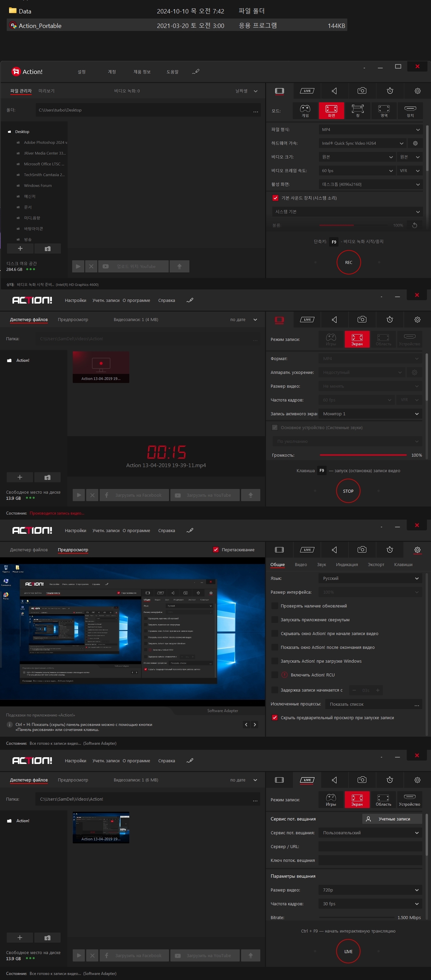Switch to the Клавиши settings tab
The width and height of the screenshot is (431, 980).
point(403,565)
